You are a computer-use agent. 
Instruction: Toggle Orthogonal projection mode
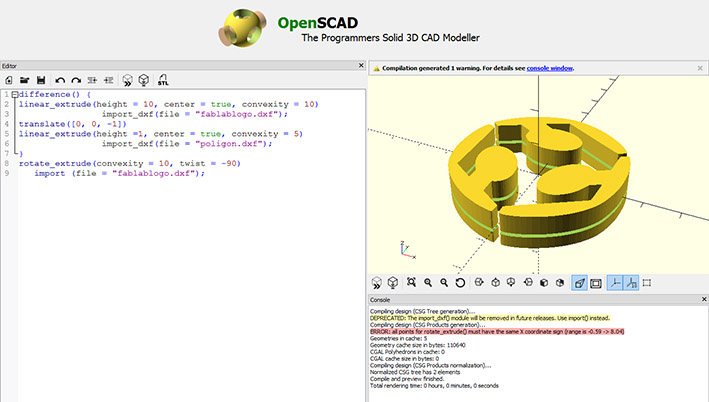[x=596, y=283]
